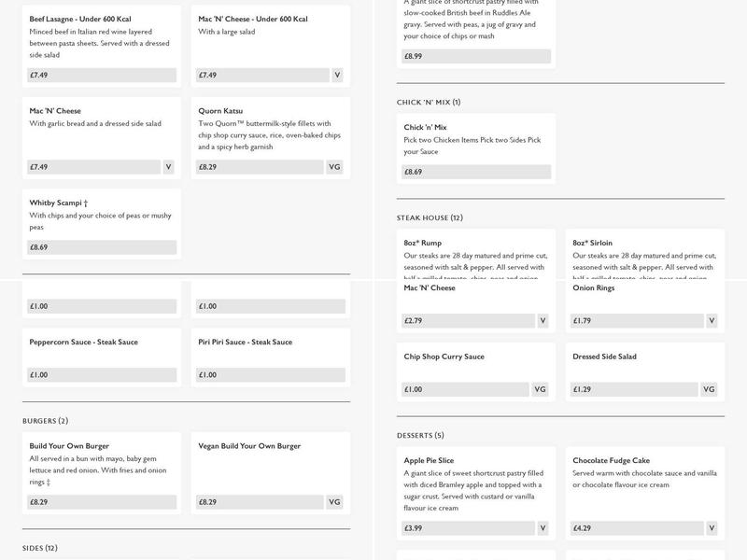This screenshot has width=747, height=560.
Task: Select the Peppercorn Sauce - Steak Sauce item
Action: click(x=83, y=343)
